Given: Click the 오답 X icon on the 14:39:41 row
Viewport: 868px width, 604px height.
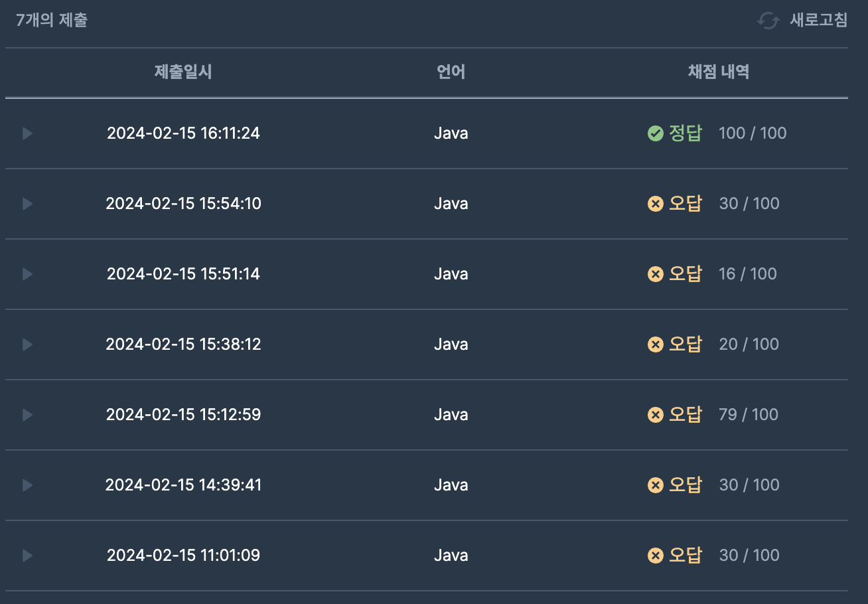Looking at the screenshot, I should pyautogui.click(x=655, y=485).
